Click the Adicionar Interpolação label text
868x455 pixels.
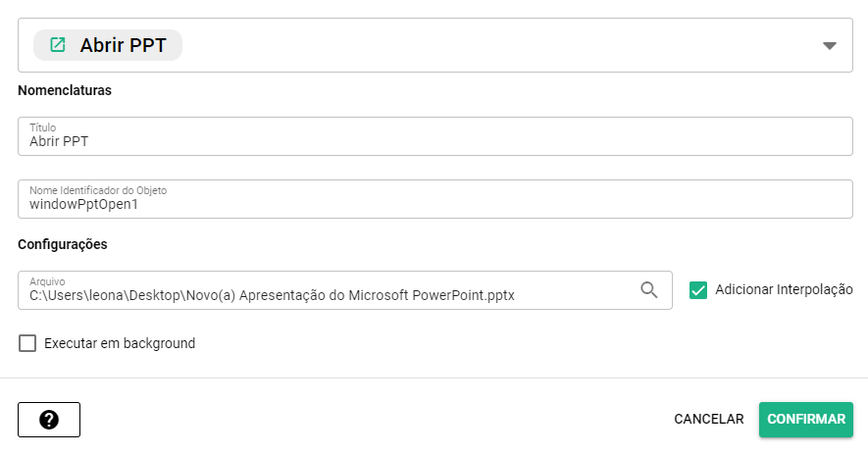pyautogui.click(x=784, y=289)
